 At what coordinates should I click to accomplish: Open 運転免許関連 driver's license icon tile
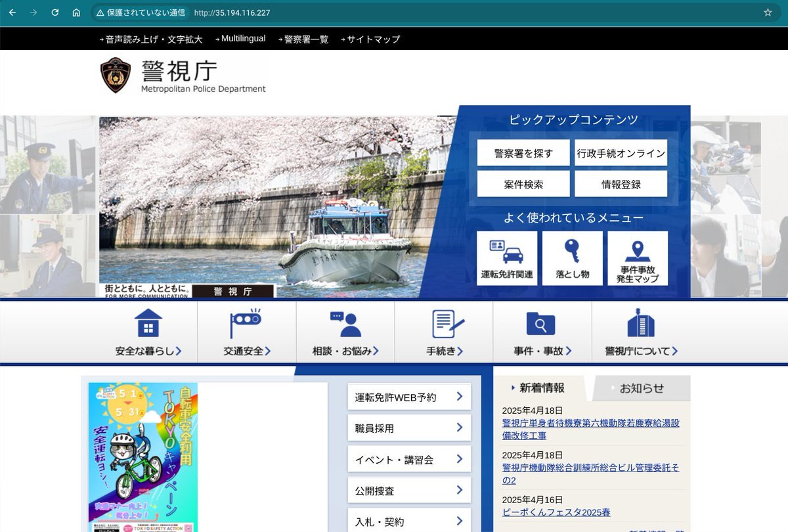507,258
